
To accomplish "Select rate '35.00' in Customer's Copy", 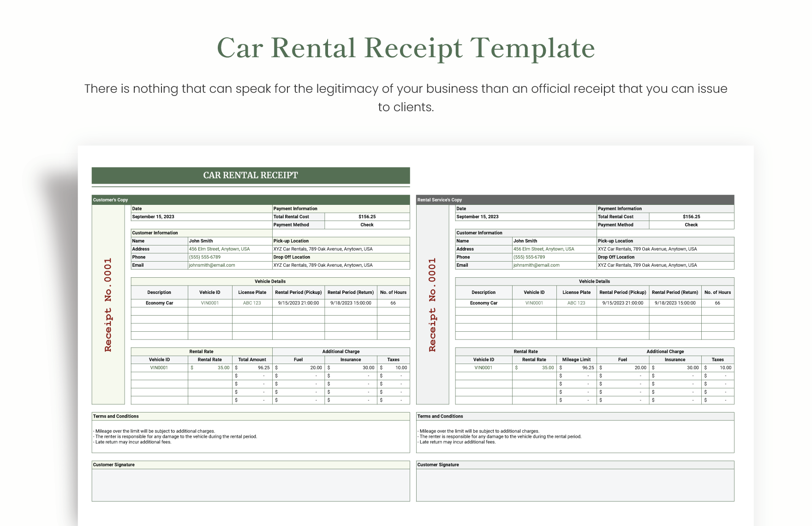I will [223, 368].
